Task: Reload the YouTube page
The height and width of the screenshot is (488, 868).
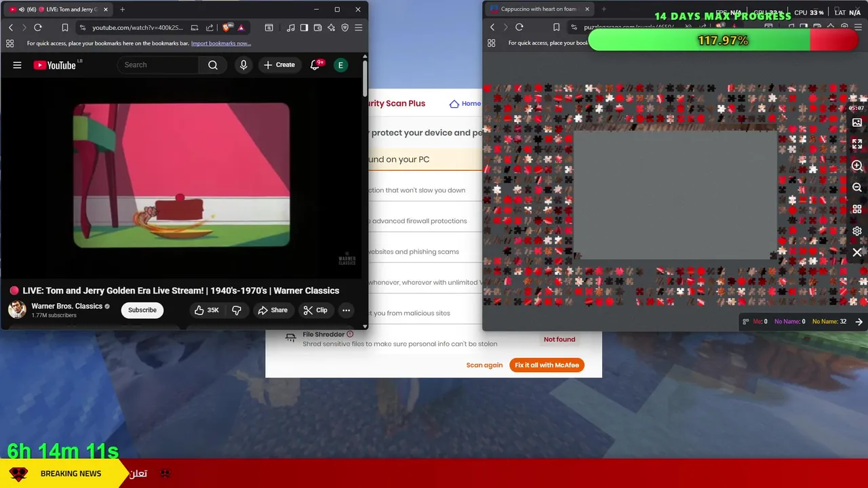Action: (x=38, y=28)
